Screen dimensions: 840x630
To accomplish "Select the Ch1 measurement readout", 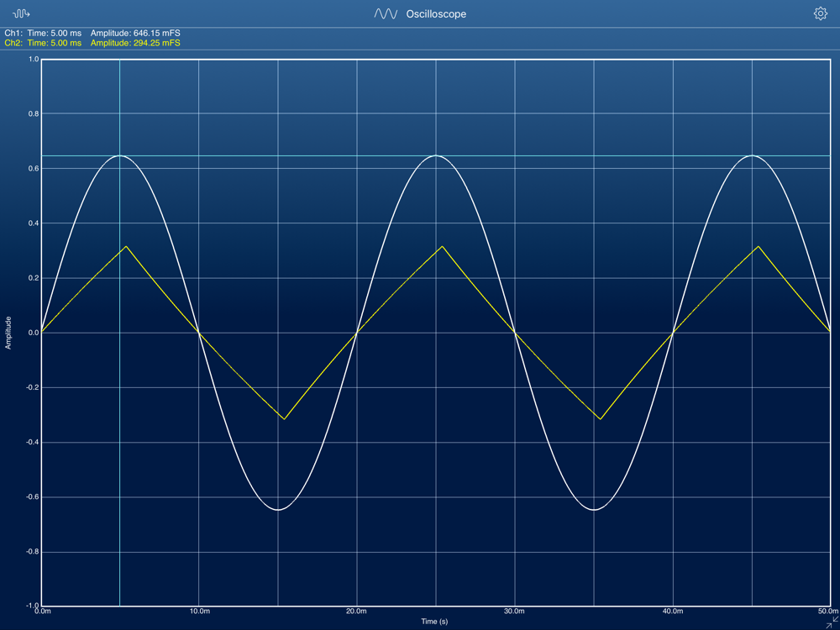I will [x=92, y=33].
